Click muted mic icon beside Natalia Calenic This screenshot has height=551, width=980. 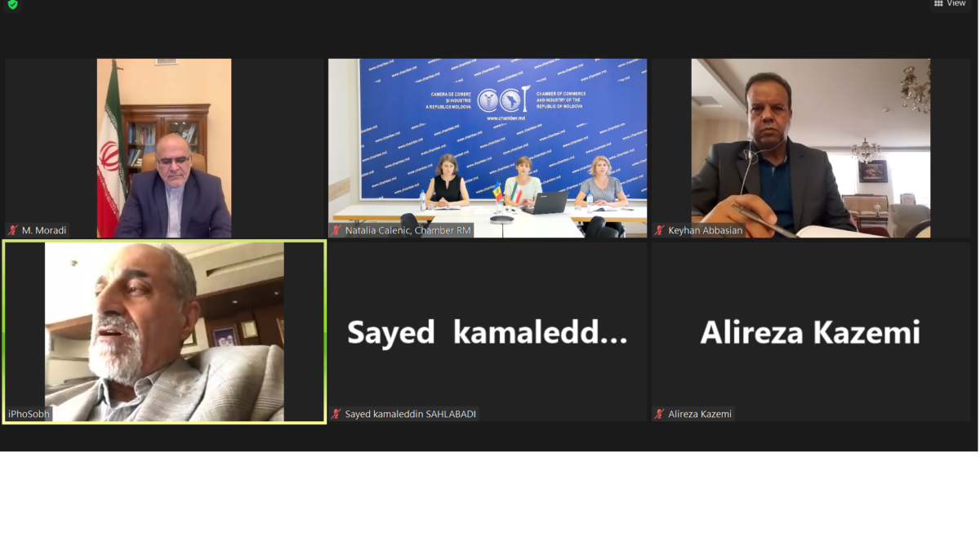pos(336,230)
